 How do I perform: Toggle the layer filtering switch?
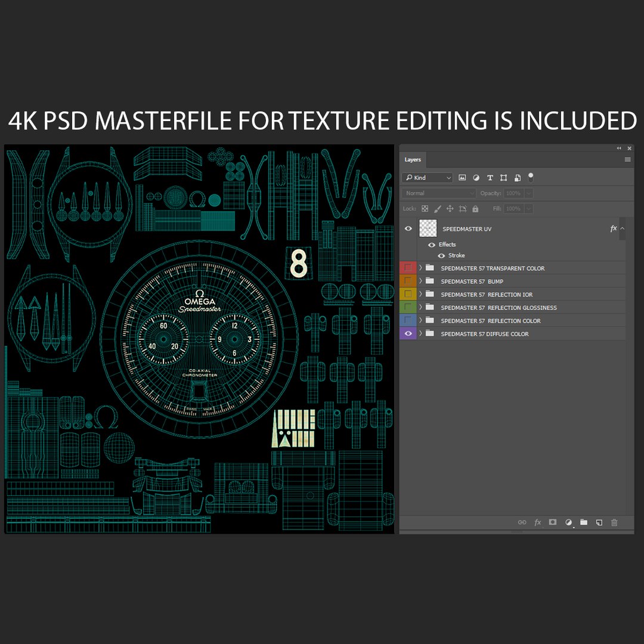pos(531,178)
